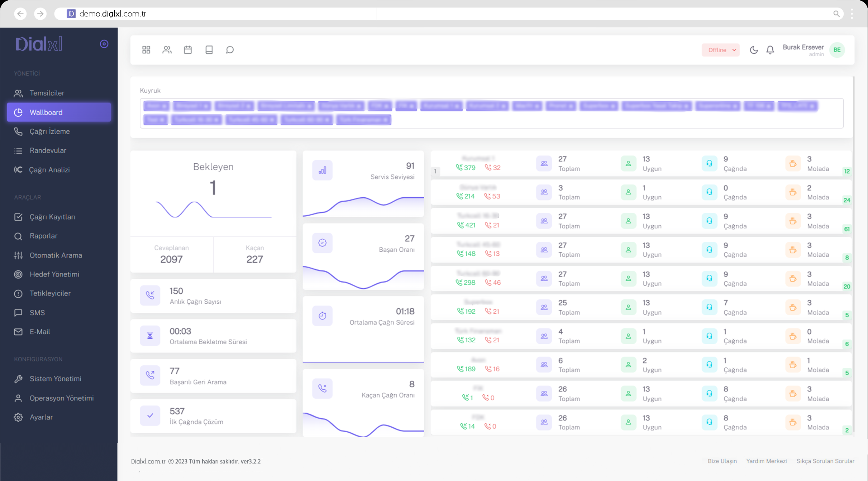The image size is (868, 481).
Task: Click the Başarı Oranı badge icon
Action: coord(322,243)
